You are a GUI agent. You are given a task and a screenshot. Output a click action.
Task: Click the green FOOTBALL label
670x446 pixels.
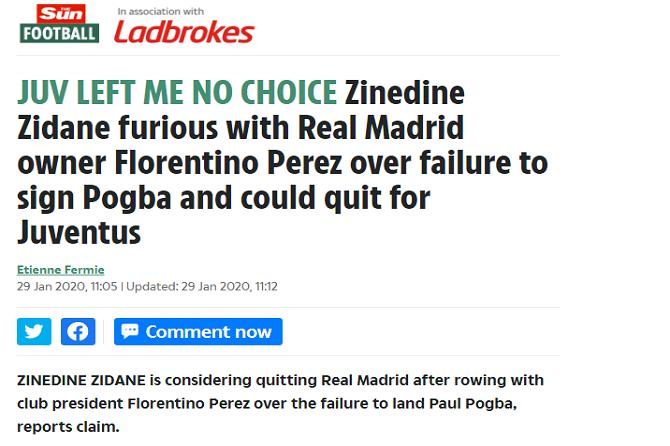pyautogui.click(x=59, y=34)
